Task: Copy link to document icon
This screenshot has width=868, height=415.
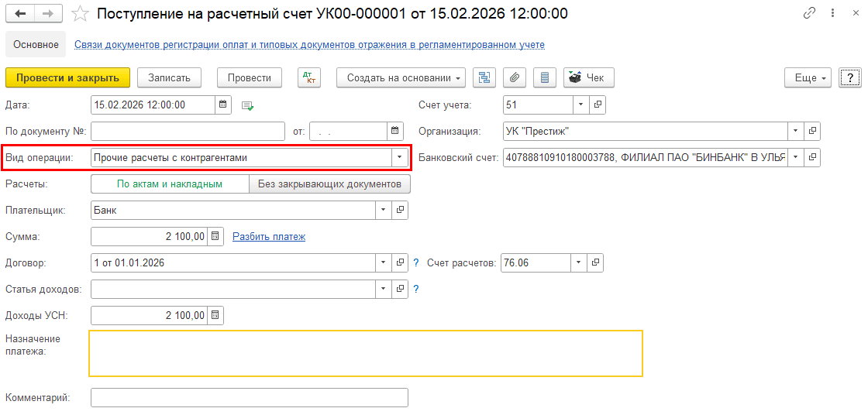Action: click(x=810, y=14)
